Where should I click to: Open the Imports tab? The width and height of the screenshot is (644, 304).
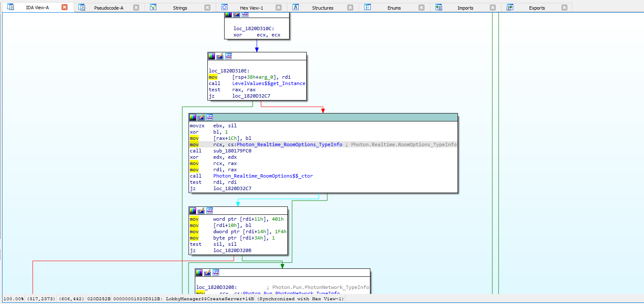point(465,8)
